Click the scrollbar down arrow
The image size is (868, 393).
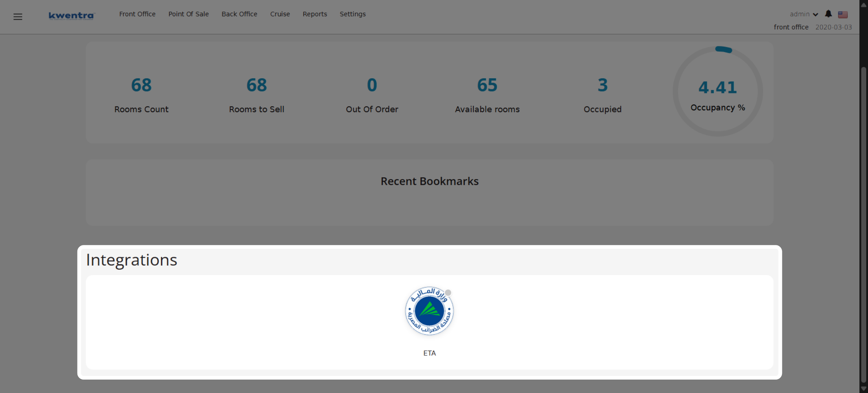pyautogui.click(x=864, y=389)
